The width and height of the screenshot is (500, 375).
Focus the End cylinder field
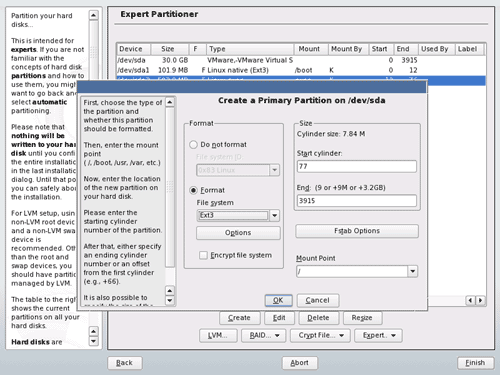357,201
